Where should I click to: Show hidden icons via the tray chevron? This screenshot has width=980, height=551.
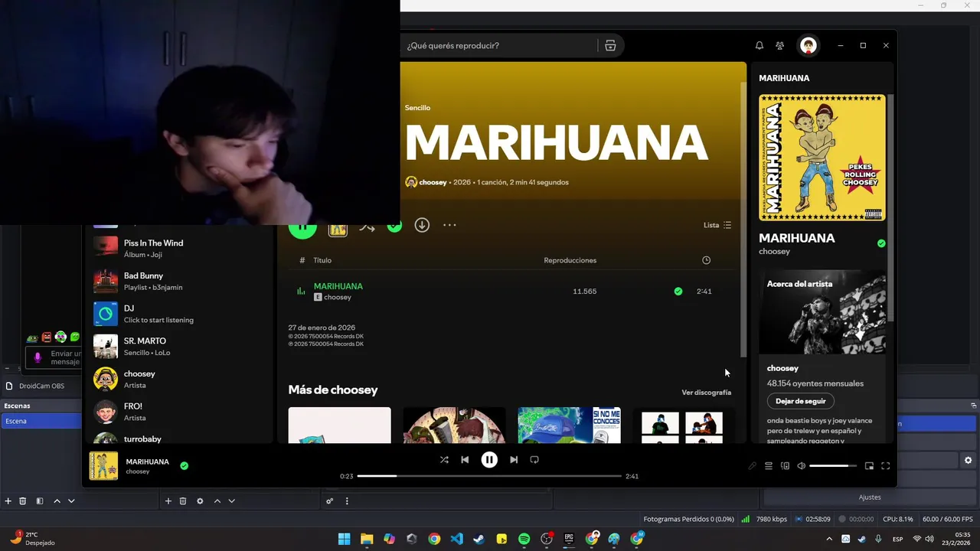click(829, 539)
